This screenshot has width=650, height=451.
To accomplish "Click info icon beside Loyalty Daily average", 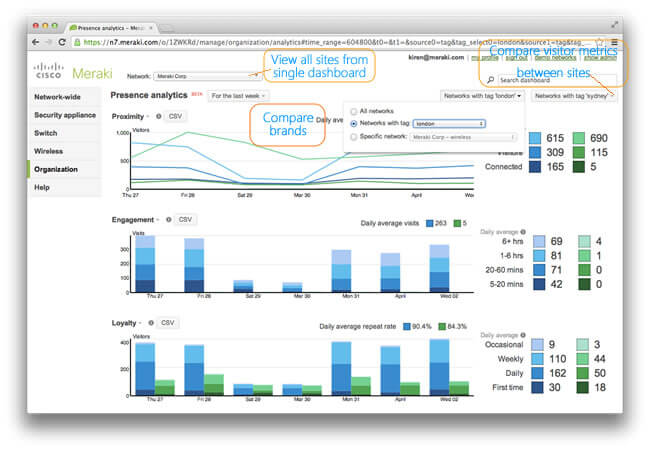I will coord(523,335).
